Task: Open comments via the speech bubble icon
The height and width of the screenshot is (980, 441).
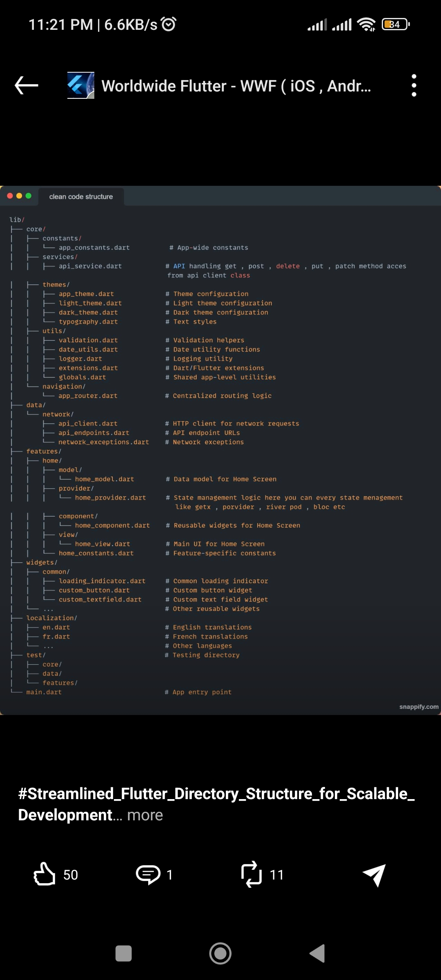Action: 148,875
